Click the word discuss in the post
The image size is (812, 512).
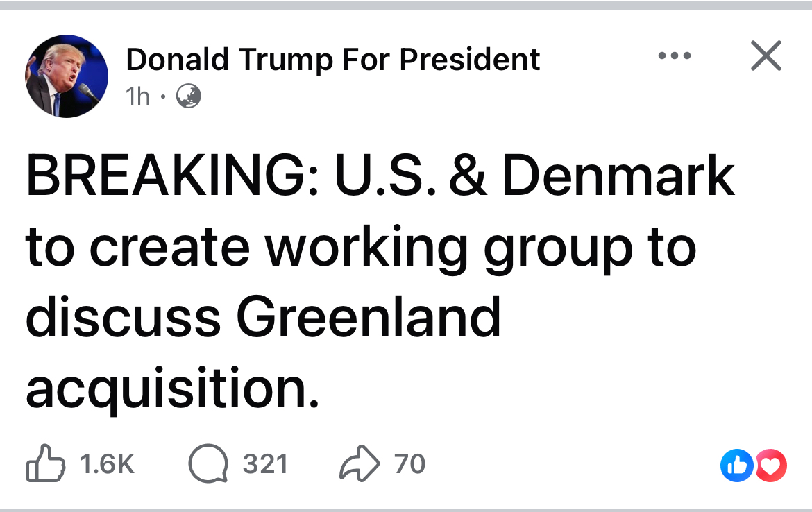click(x=124, y=317)
